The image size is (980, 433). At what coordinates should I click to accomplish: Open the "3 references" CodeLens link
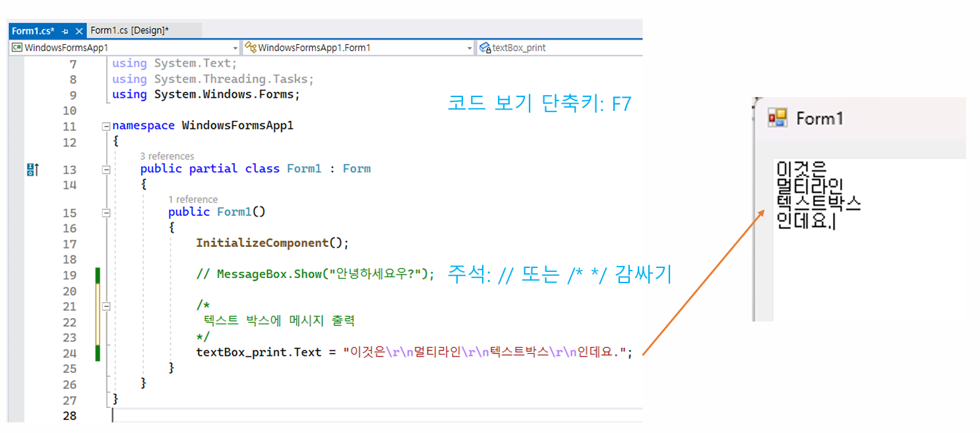[x=167, y=156]
